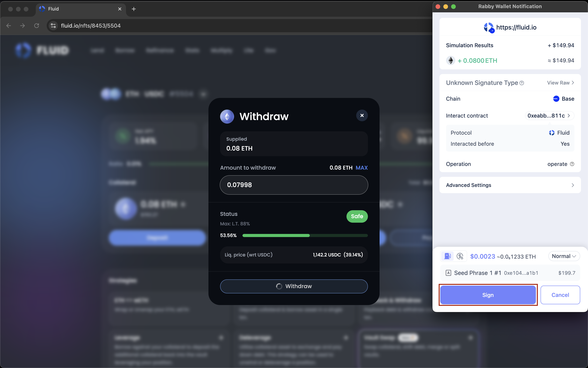
Task: Click the Safe status badge
Action: point(357,216)
